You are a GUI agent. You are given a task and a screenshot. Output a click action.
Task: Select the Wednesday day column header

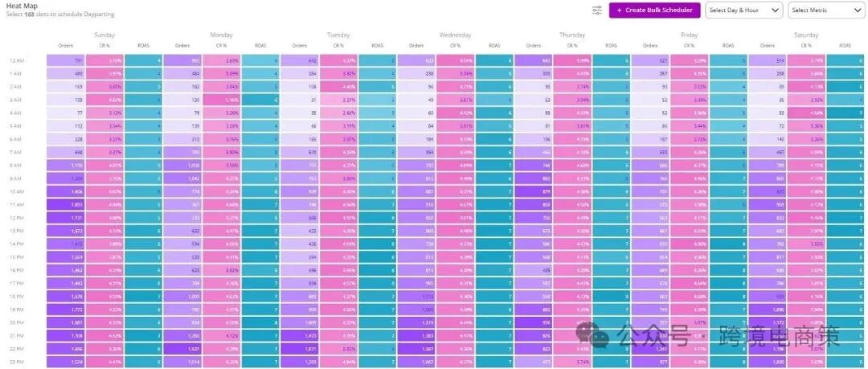pos(455,35)
